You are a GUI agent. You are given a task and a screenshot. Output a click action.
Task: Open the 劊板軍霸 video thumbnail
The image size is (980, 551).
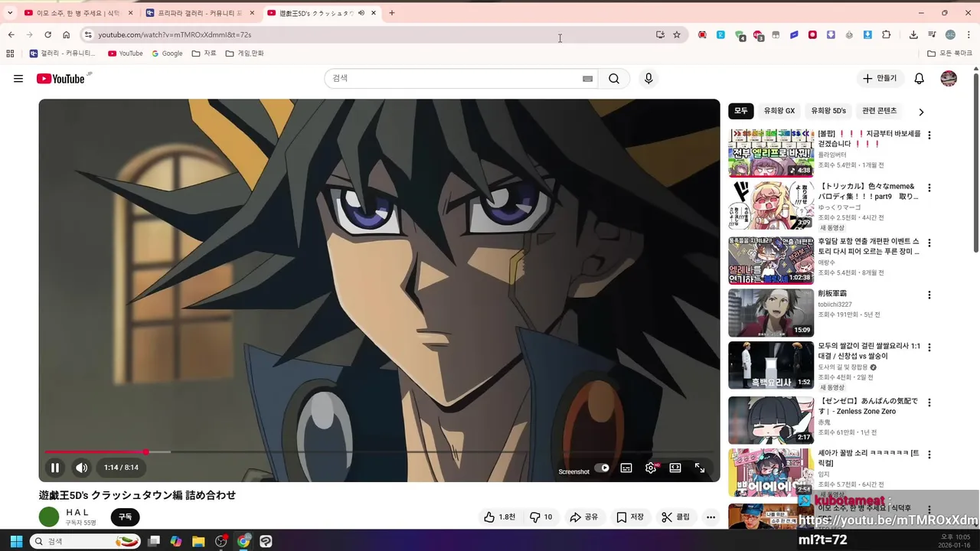coord(771,313)
